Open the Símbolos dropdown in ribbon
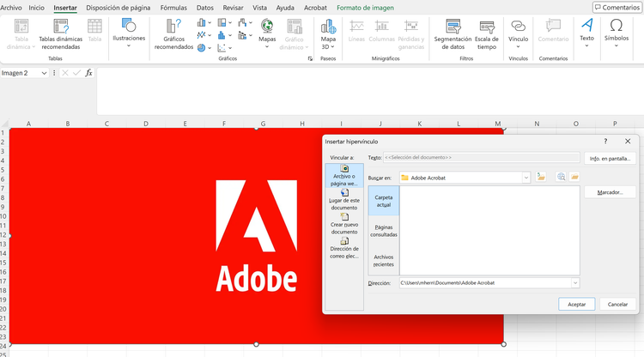Image resolution: width=644 pixels, height=357 pixels. pyautogui.click(x=616, y=33)
